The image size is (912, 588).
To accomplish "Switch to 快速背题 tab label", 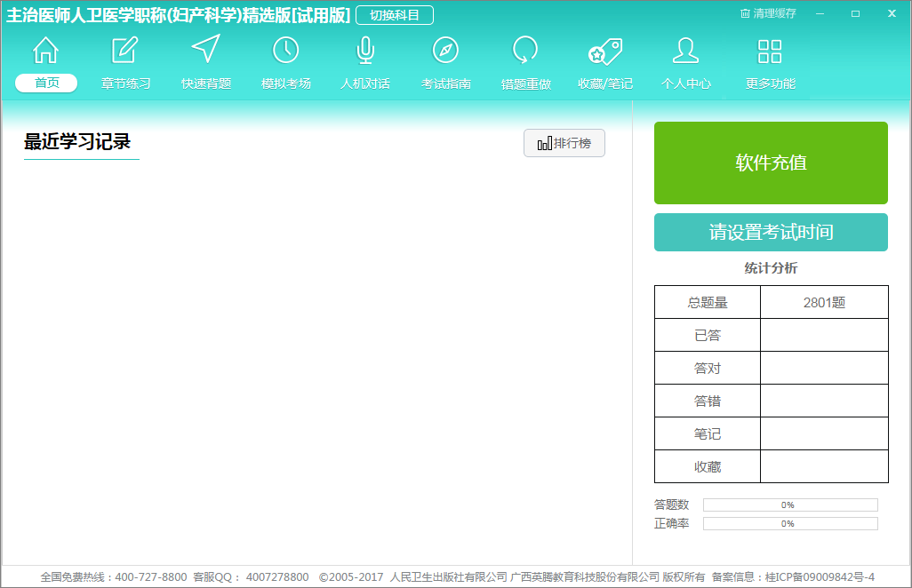I will (206, 83).
